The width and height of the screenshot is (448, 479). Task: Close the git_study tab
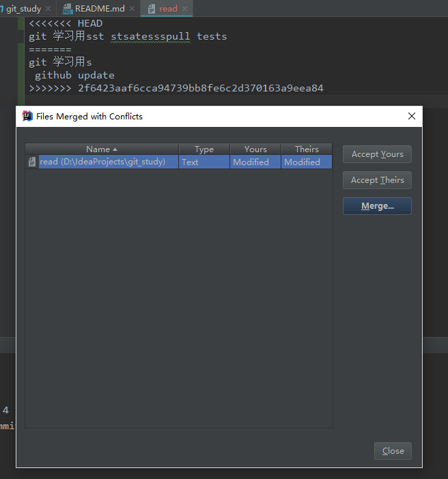click(48, 9)
